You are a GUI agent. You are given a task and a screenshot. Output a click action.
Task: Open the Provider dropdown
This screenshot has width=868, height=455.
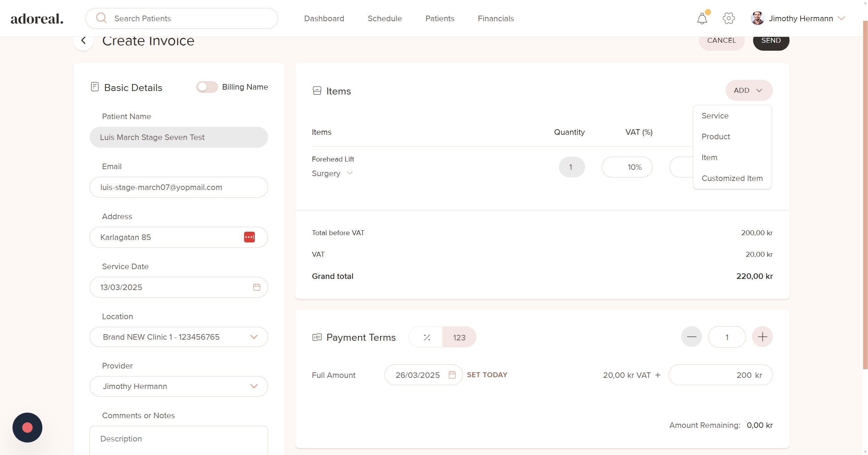(x=254, y=386)
